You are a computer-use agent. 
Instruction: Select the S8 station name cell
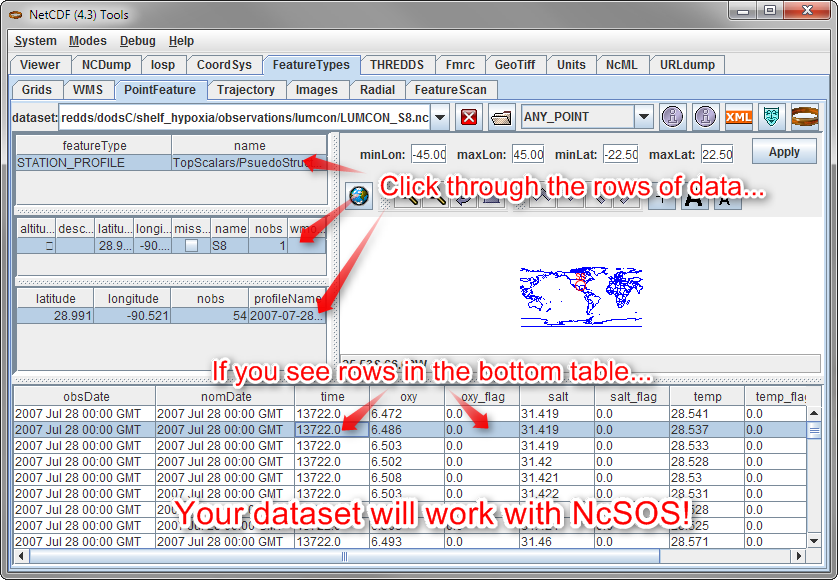(229, 245)
